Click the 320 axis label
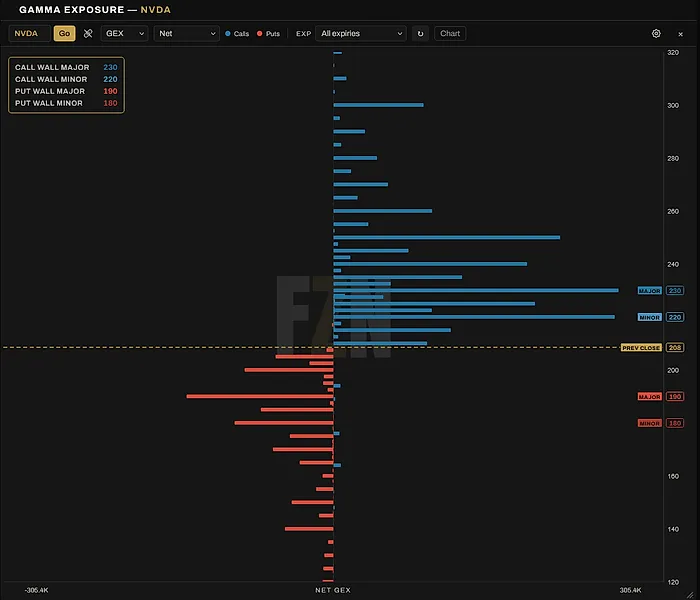This screenshot has width=700, height=600. click(673, 53)
